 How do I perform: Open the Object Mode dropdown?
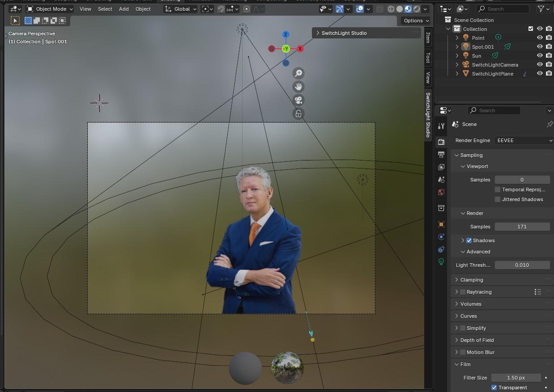pyautogui.click(x=50, y=9)
